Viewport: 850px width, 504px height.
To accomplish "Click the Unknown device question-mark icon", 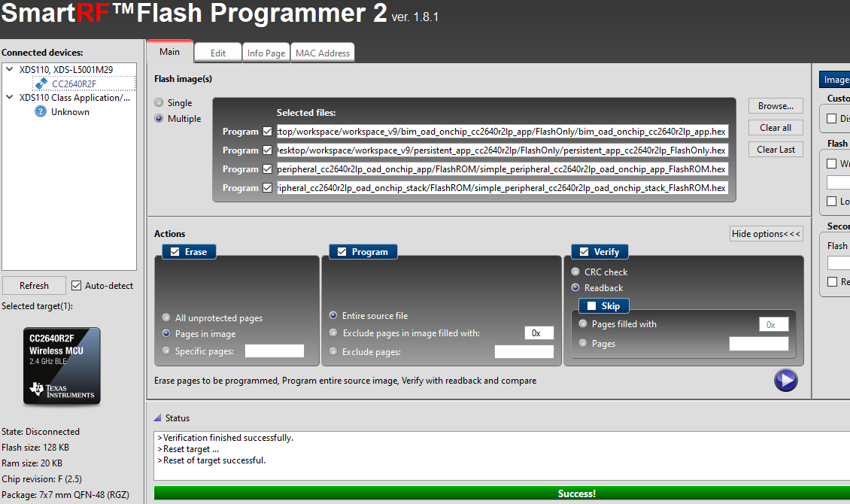I will [x=41, y=111].
